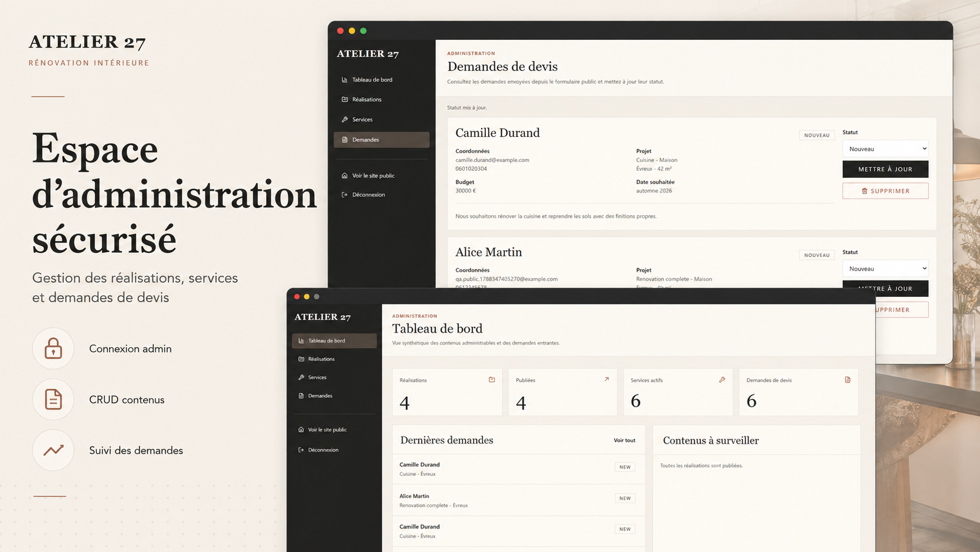
Task: Open the Statut dropdown for Camille Durand
Action: (x=885, y=148)
